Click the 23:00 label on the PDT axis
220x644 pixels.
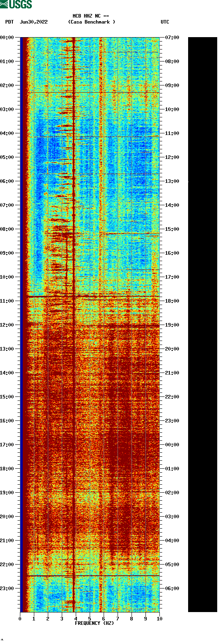pos(7,589)
